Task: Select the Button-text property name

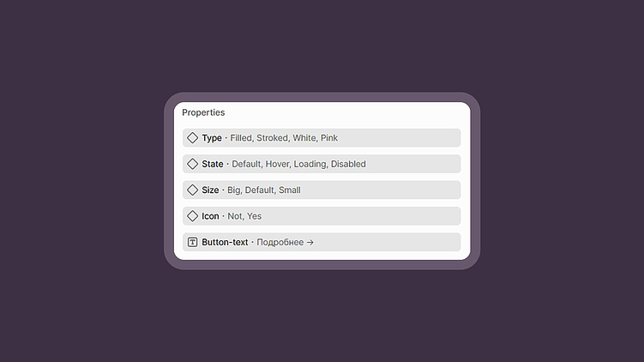Action: tap(225, 243)
